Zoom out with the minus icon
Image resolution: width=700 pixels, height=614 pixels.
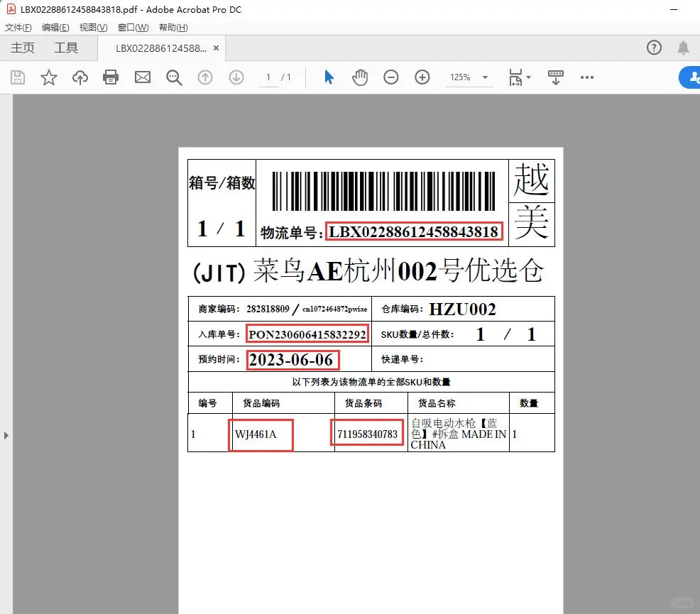pyautogui.click(x=390, y=77)
